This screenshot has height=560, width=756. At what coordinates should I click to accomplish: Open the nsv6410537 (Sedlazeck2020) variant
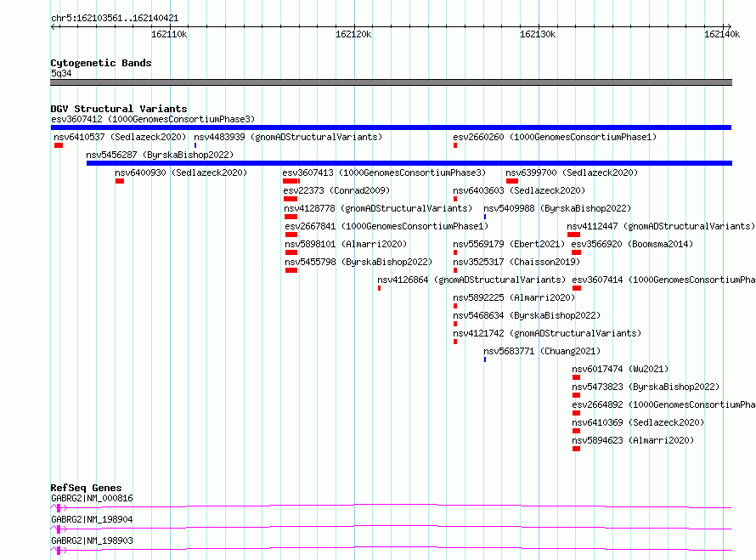(120, 137)
